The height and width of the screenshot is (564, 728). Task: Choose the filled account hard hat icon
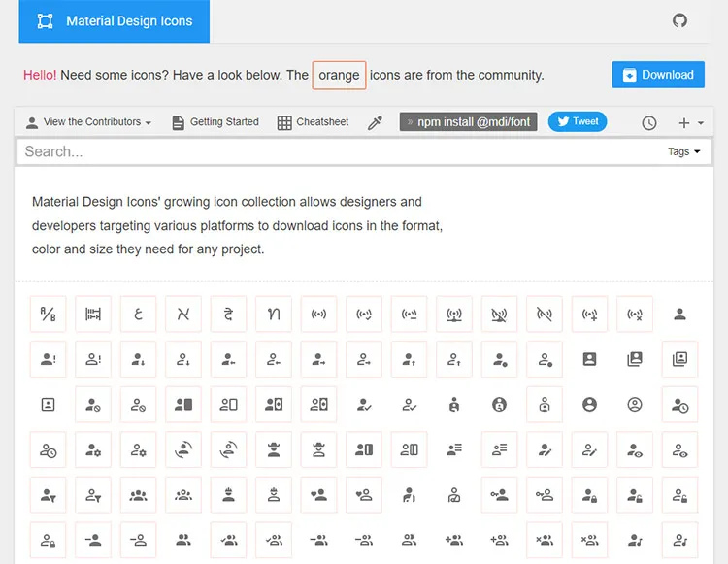click(x=228, y=495)
